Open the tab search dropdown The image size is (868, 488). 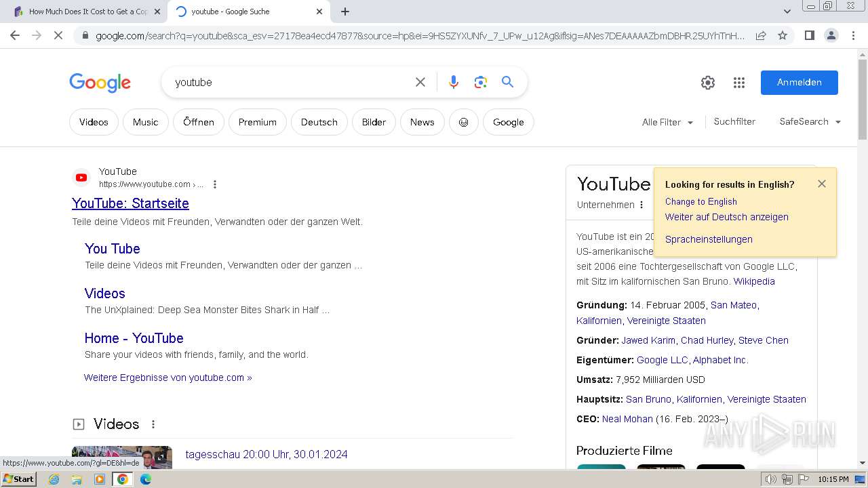[x=787, y=12]
